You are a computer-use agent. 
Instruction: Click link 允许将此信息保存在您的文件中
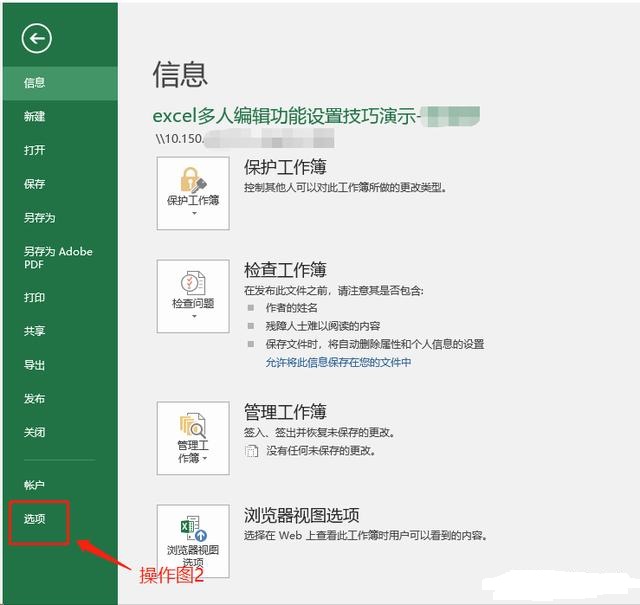coord(338,362)
